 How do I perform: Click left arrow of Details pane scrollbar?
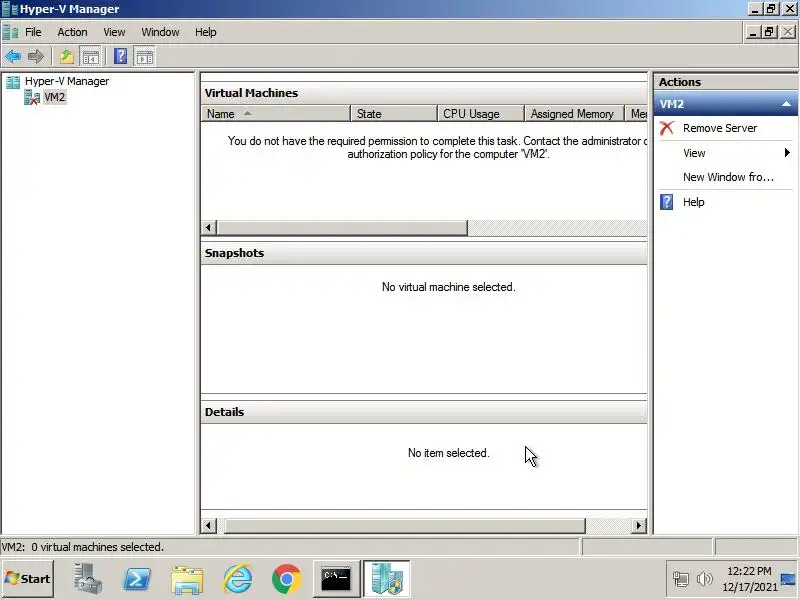tap(209, 526)
